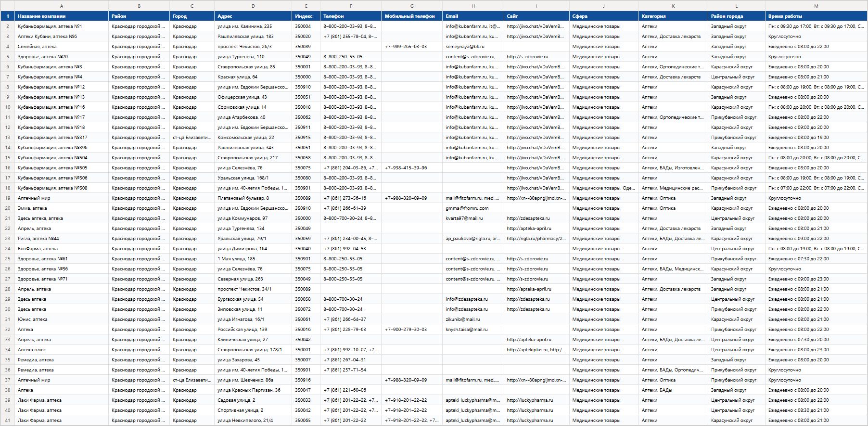Click the address 'Комсомольская улица, 22'
Image resolution: width=868 pixels, height=434 pixels.
253,138
